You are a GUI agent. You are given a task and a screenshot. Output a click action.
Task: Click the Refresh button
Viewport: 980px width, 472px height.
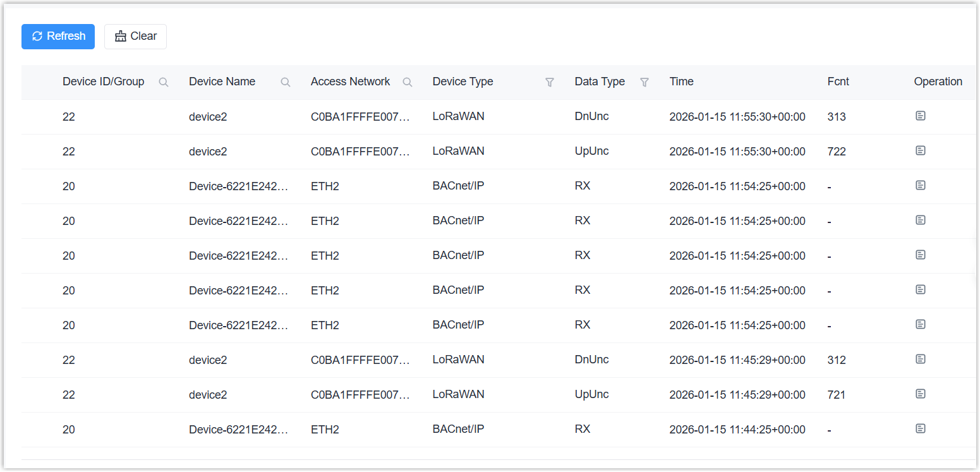click(x=58, y=37)
